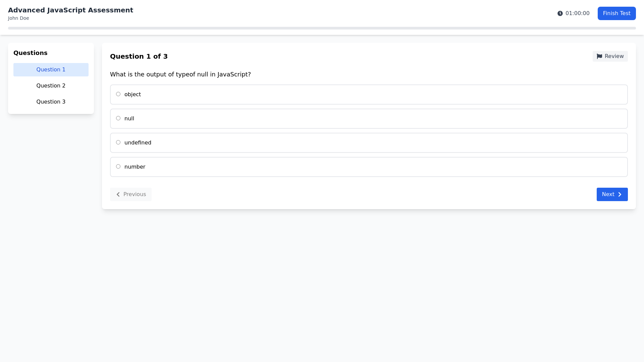Click the 'John Doe' candidate name
The width and height of the screenshot is (644, 362).
(x=18, y=18)
